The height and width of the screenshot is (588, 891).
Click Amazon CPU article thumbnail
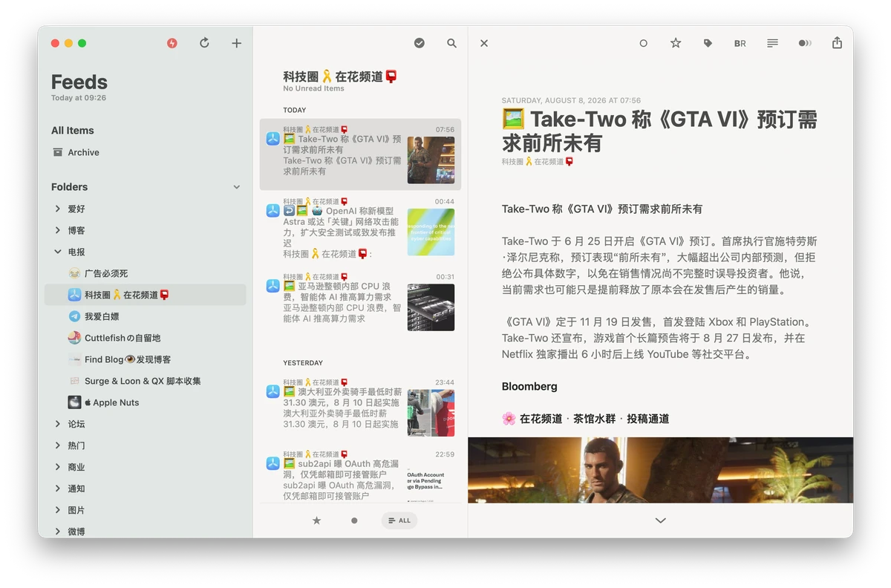[431, 307]
